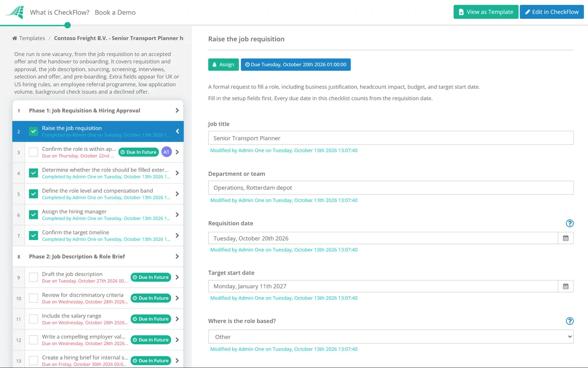Check the Confirm the role is within approved task
588x368 pixels.
pyautogui.click(x=34, y=152)
